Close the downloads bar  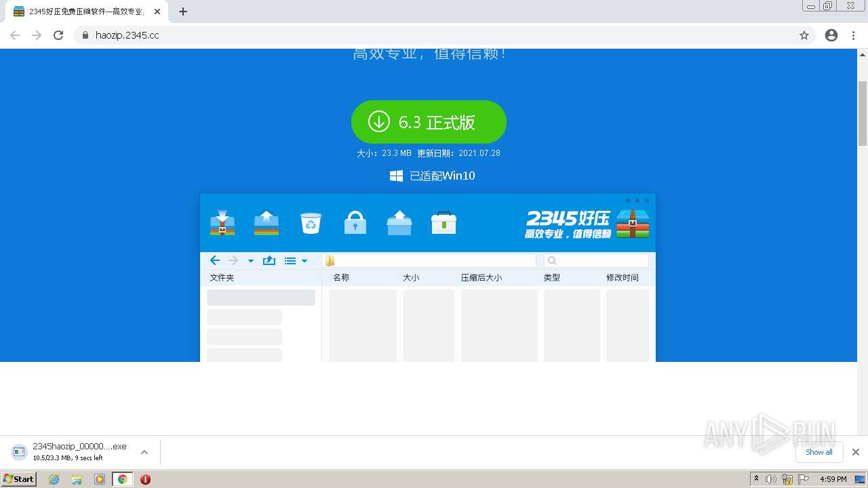point(856,452)
